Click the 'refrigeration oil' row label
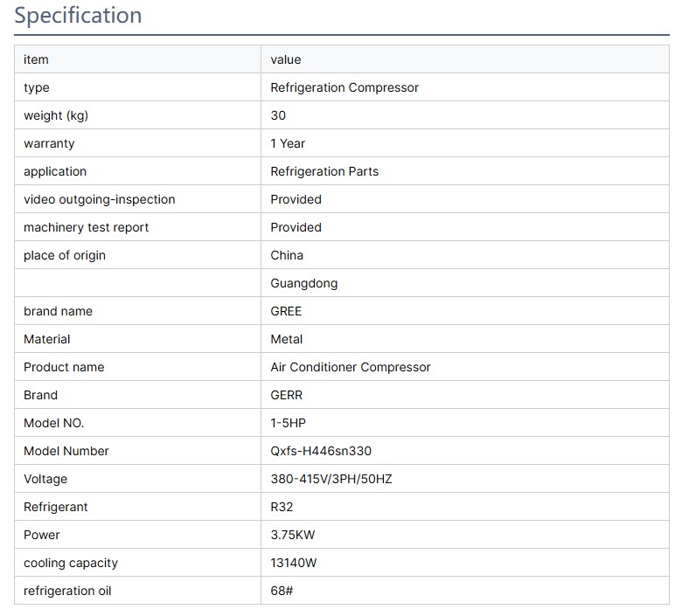This screenshot has width=682, height=616. (67, 591)
